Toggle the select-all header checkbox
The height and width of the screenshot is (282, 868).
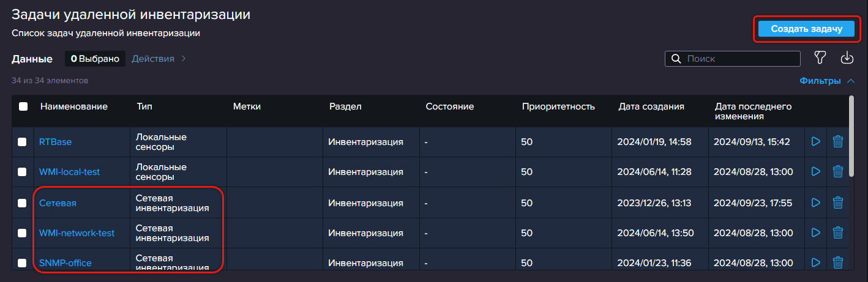point(23,106)
